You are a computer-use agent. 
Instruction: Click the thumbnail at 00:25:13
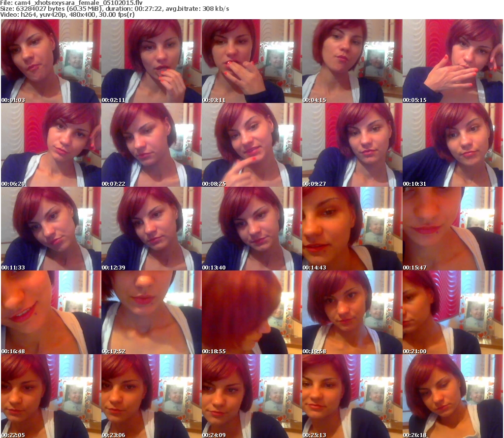coord(352,396)
